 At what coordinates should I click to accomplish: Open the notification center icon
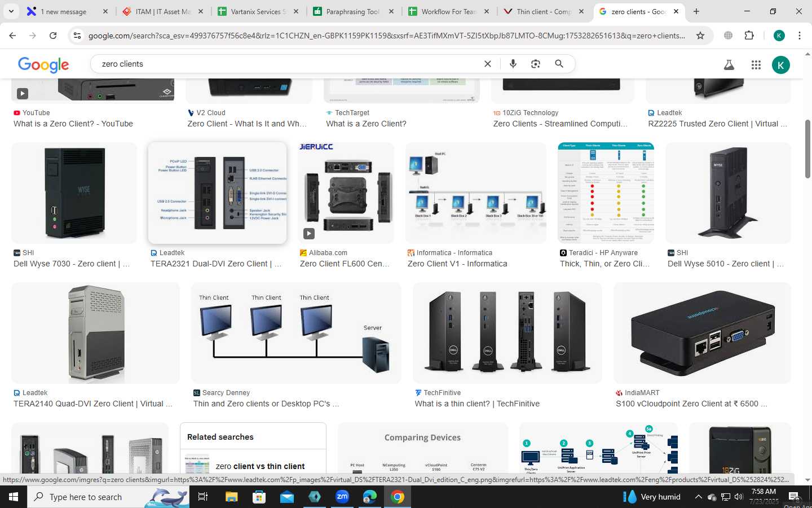793,497
